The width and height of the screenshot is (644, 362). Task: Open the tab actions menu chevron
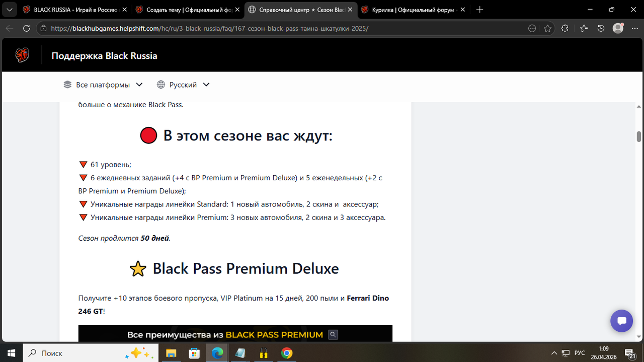[9, 10]
